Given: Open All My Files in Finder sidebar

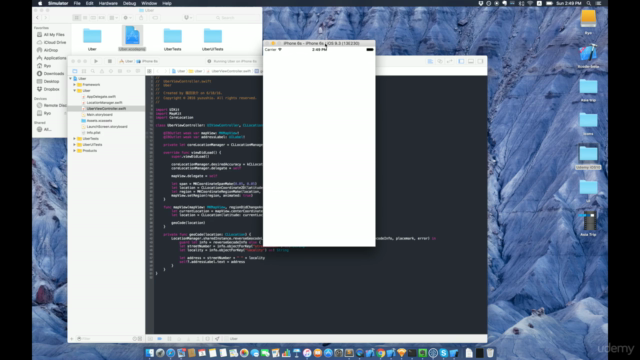Looking at the screenshot, I should coord(54,35).
